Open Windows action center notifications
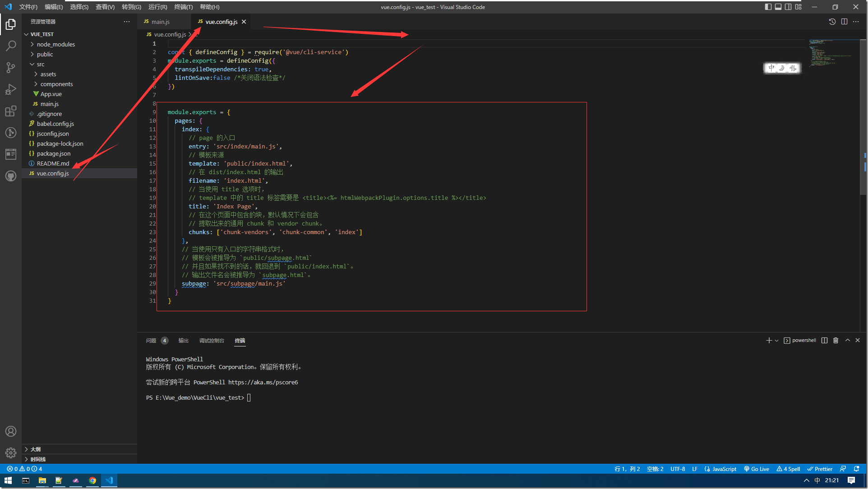The width and height of the screenshot is (868, 489). click(851, 480)
